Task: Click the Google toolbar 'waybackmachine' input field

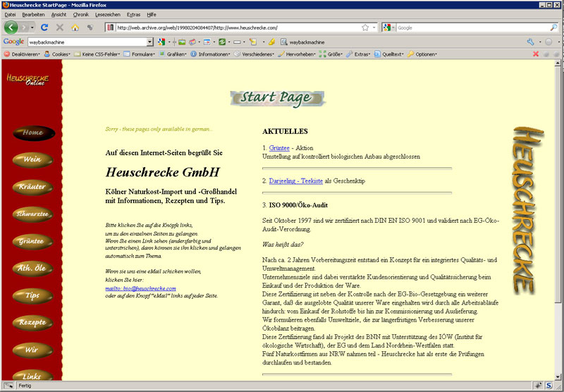Action: pyautogui.click(x=87, y=42)
